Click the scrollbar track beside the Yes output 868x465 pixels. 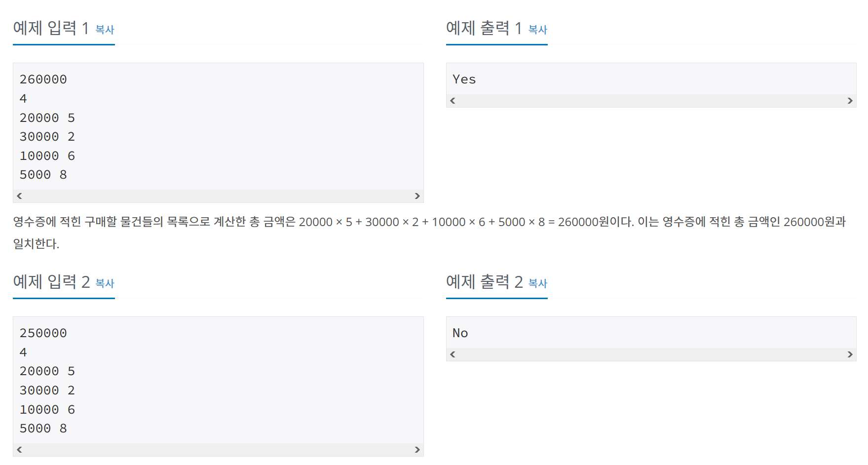coord(651,100)
